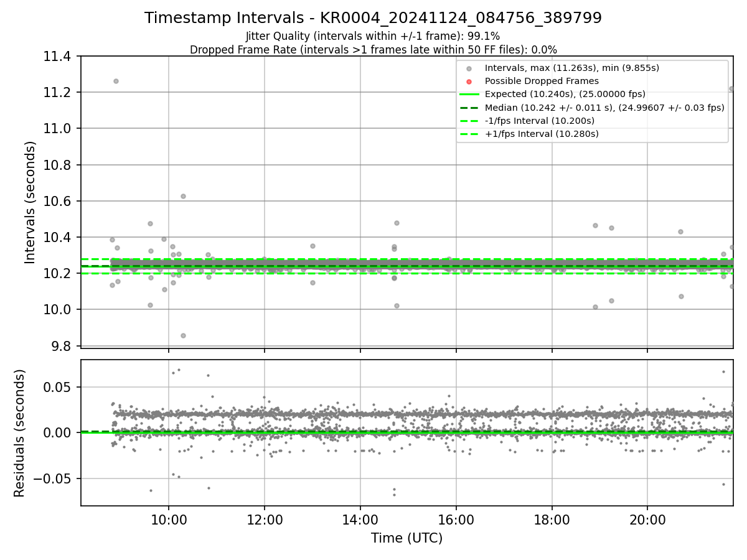This screenshot has width=747, height=560.
Task: Click the minimum interval point near 9.86 seconds
Action: tap(183, 335)
